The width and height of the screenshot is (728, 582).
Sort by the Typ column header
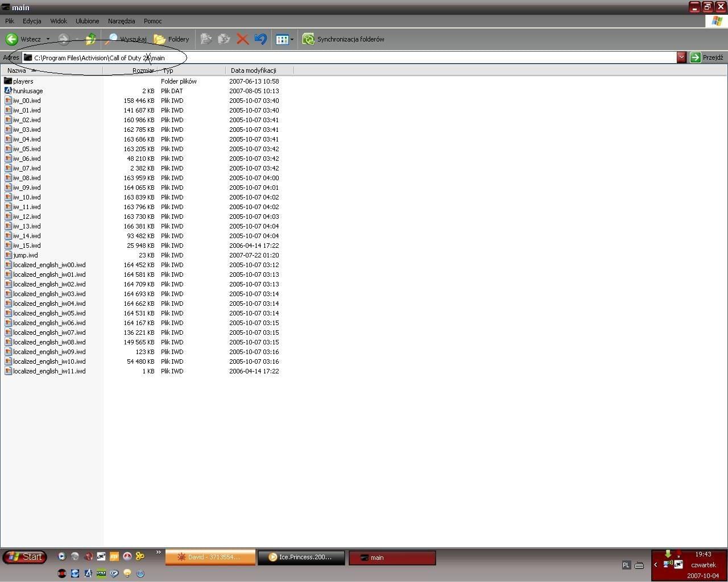click(192, 70)
